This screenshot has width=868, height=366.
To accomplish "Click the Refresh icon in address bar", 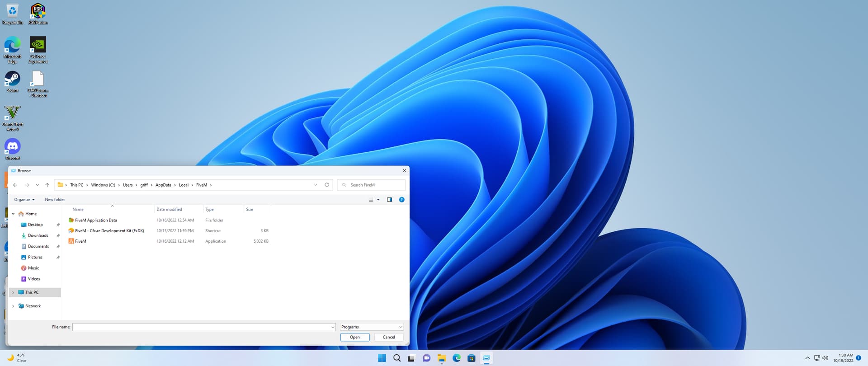I will (327, 185).
